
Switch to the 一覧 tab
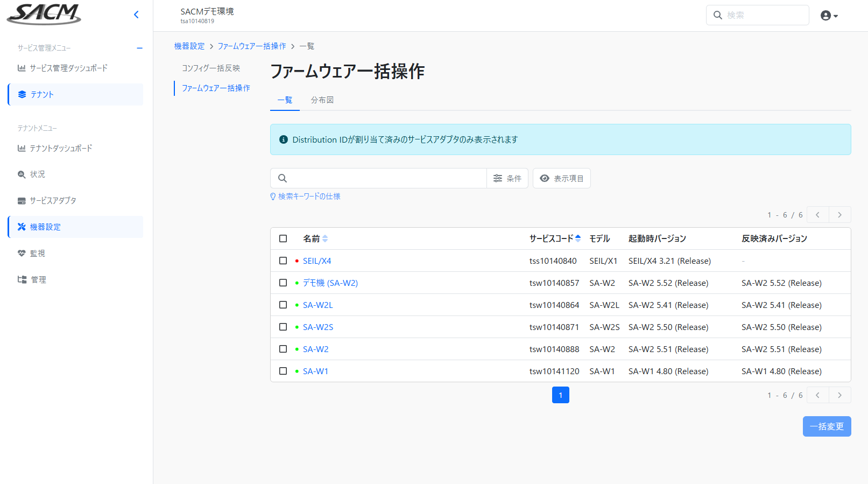(x=285, y=100)
